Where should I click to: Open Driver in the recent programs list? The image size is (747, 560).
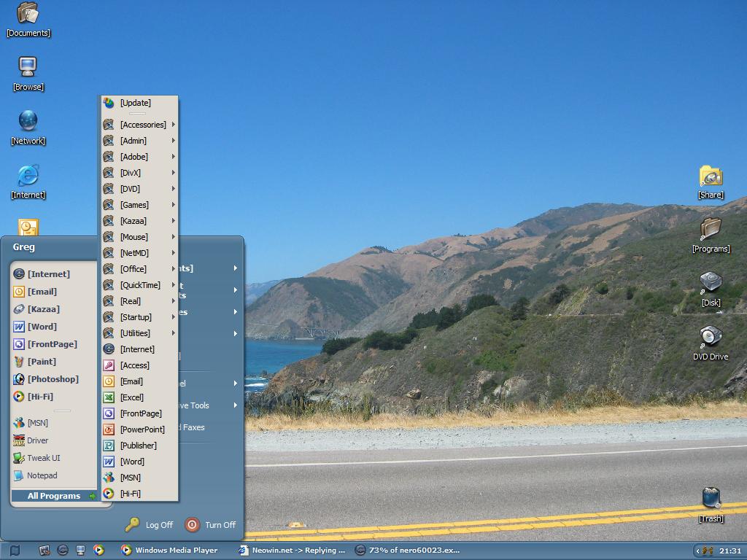[x=53, y=440]
